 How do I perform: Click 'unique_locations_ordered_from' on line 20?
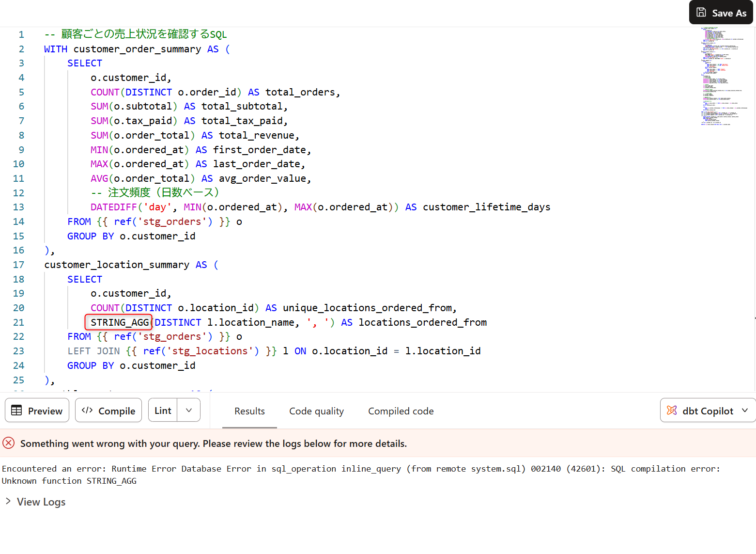pyautogui.click(x=367, y=308)
